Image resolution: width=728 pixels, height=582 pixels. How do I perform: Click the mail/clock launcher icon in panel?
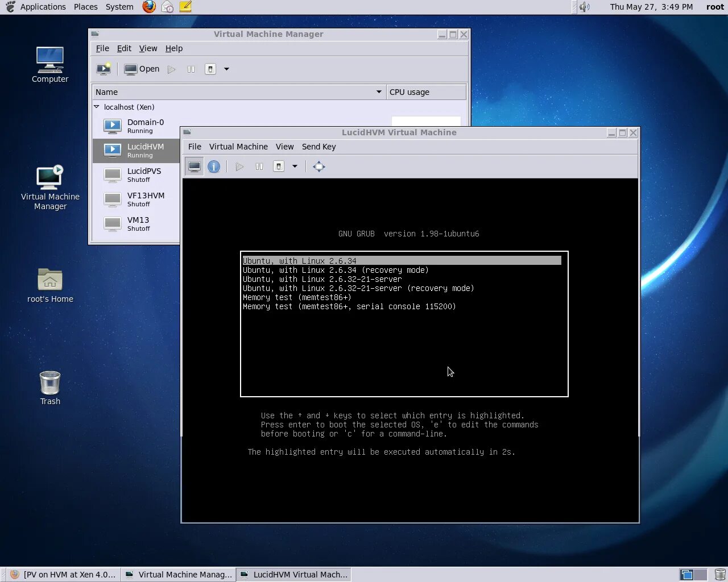[x=167, y=7]
